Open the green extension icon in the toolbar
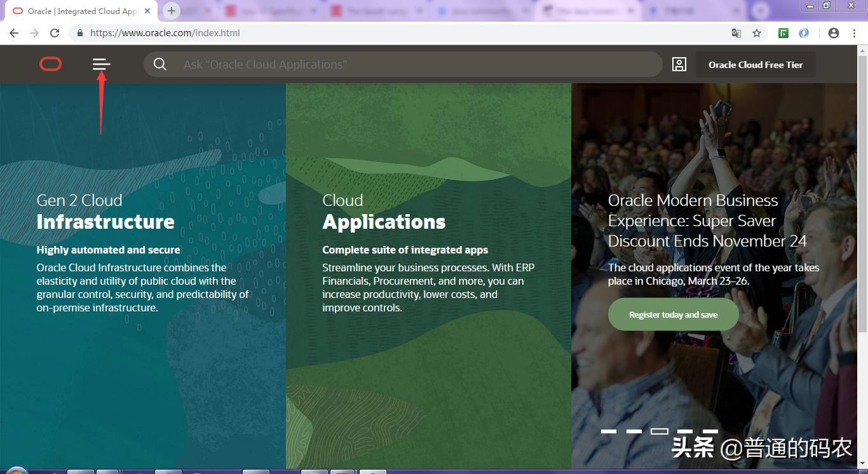Screen dimensions: 868x474 783,33
